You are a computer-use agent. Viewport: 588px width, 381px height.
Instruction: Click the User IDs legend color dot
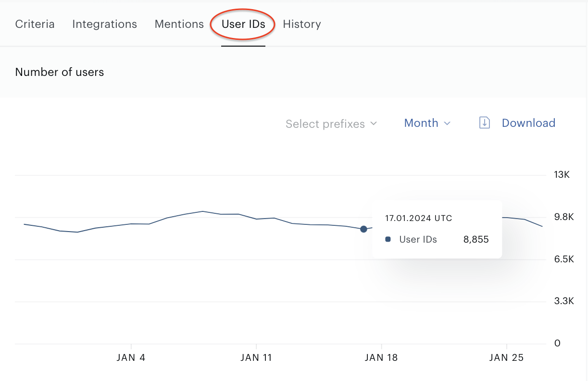coord(388,239)
